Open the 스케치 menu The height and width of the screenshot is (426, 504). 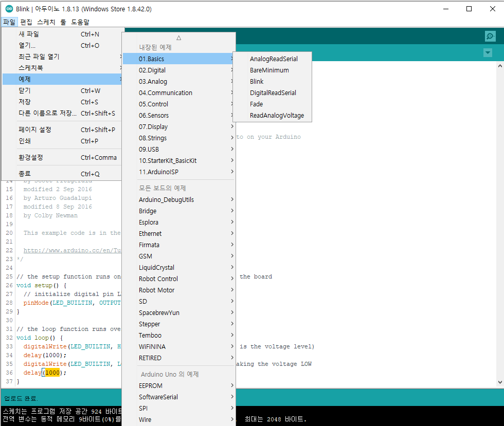point(46,22)
